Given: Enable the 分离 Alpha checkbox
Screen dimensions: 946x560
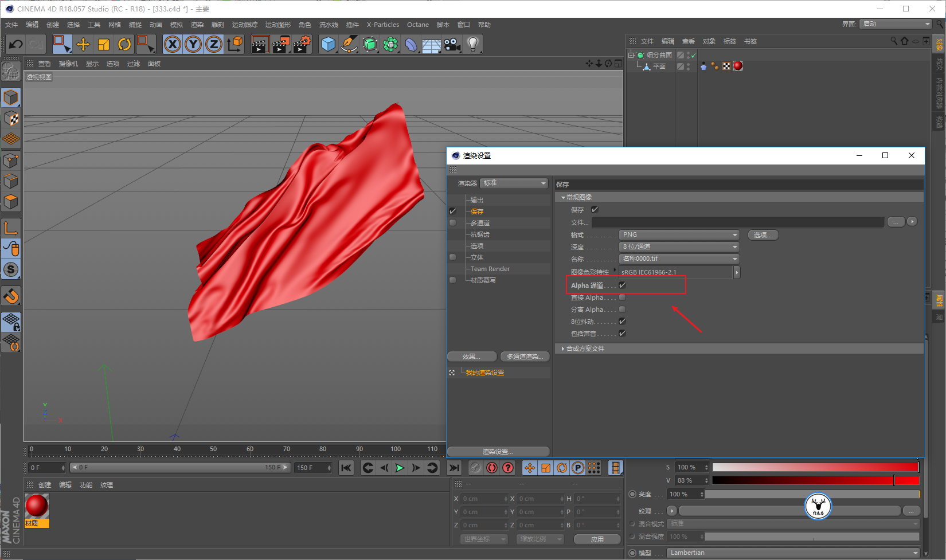Looking at the screenshot, I should [622, 309].
